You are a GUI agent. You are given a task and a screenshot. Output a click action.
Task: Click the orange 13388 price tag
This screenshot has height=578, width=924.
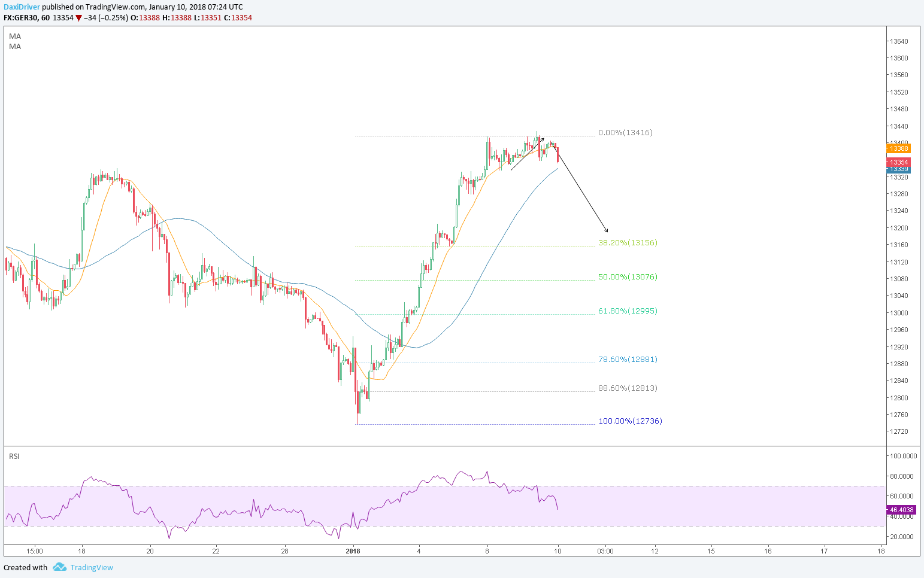(x=898, y=148)
